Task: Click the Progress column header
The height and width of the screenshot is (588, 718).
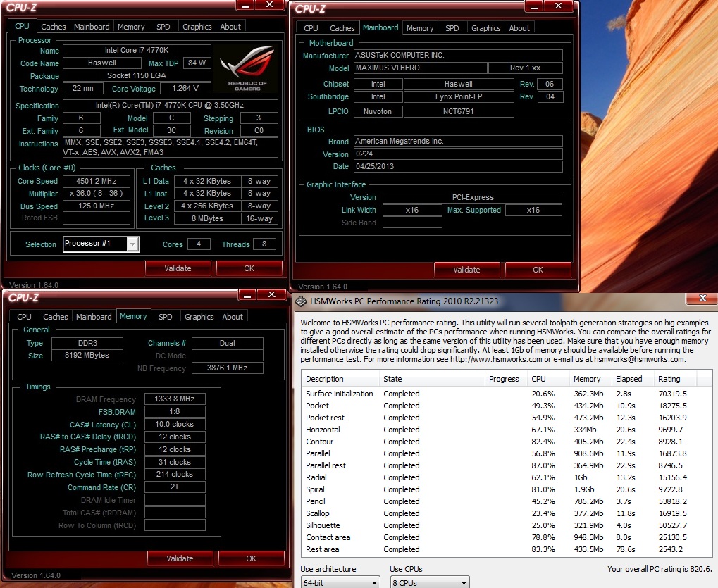Action: (506, 379)
